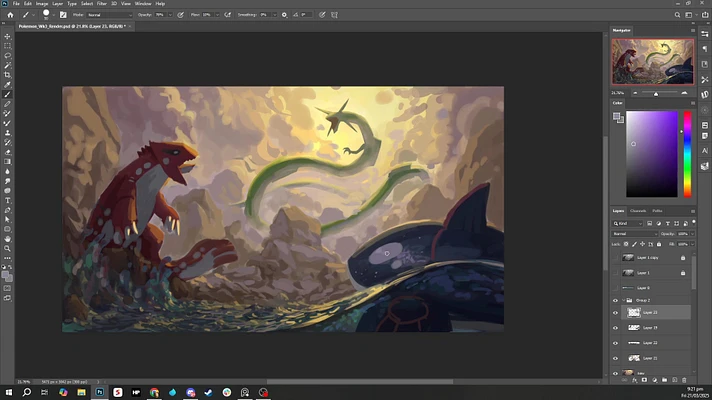This screenshot has width=712, height=400.
Task: Add layer mask icon
Action: tap(644, 380)
